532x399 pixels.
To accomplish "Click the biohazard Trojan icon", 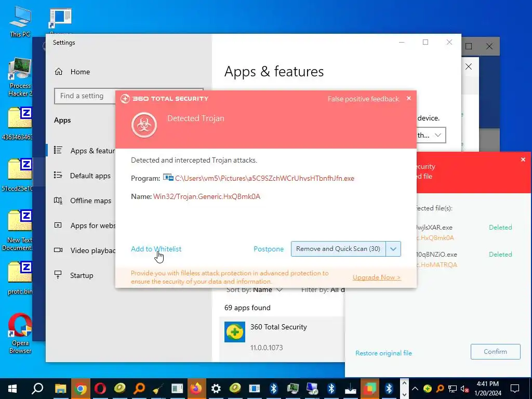I will 144,125.
